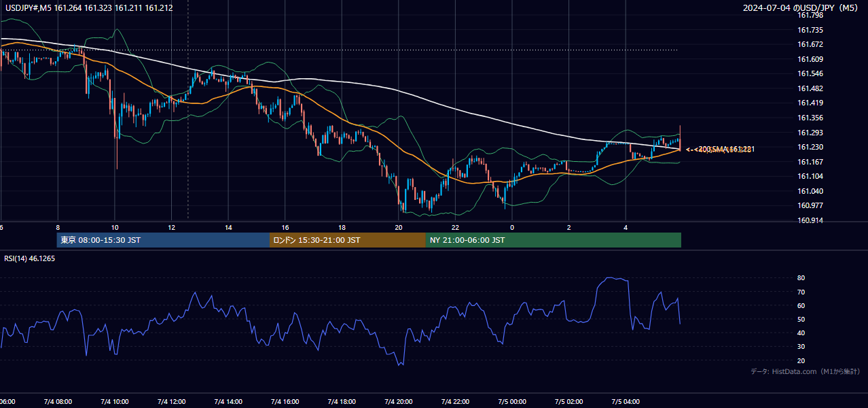Click price axis label 161.230
This screenshot has width=868, height=408.
[810, 147]
